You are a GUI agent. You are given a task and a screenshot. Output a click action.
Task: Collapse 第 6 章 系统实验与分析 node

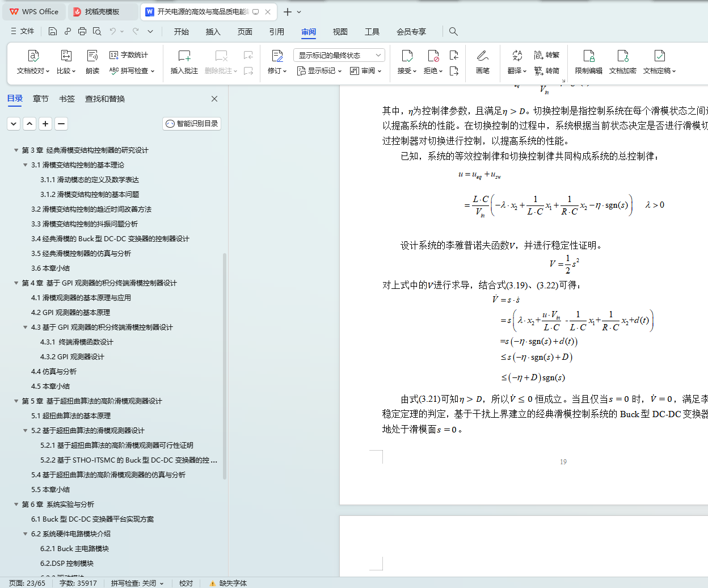click(x=16, y=505)
